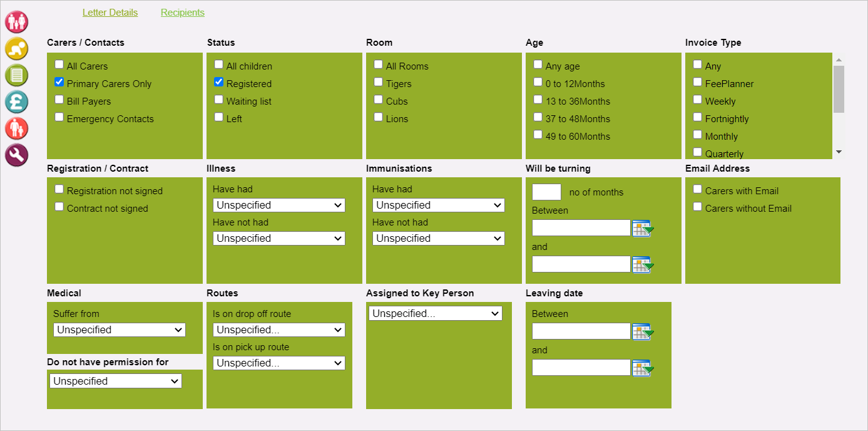Click the no of months input field
Viewport: 868px width, 431px height.
click(x=546, y=192)
